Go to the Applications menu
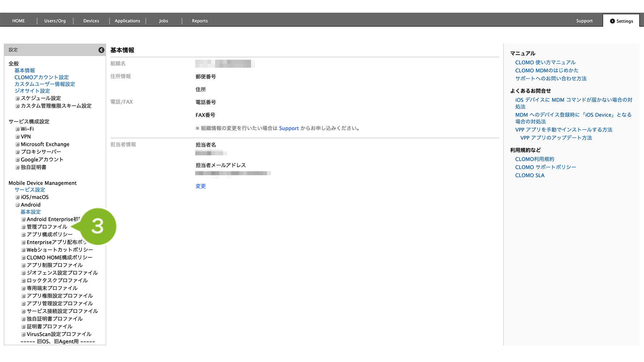 (127, 21)
